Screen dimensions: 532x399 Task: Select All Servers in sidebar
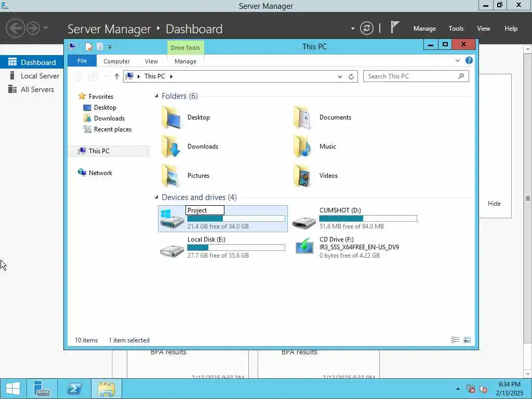32,89
